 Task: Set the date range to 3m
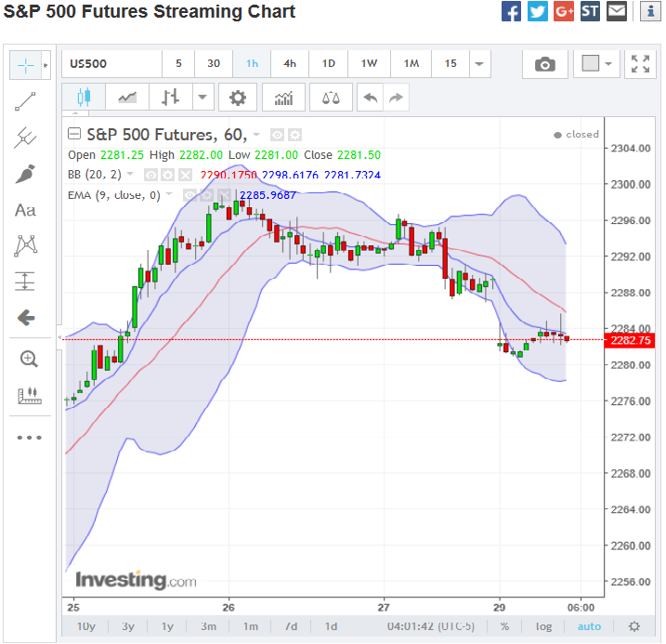(210, 626)
